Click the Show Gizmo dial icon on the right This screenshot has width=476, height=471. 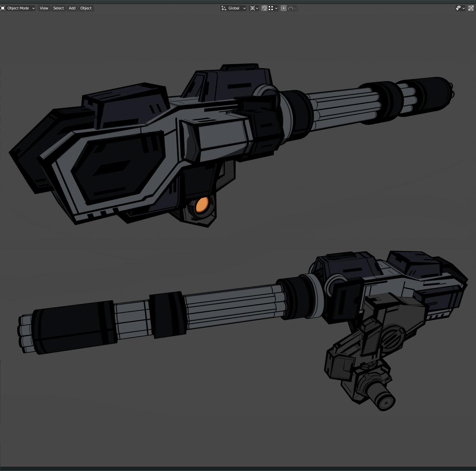coord(471,8)
